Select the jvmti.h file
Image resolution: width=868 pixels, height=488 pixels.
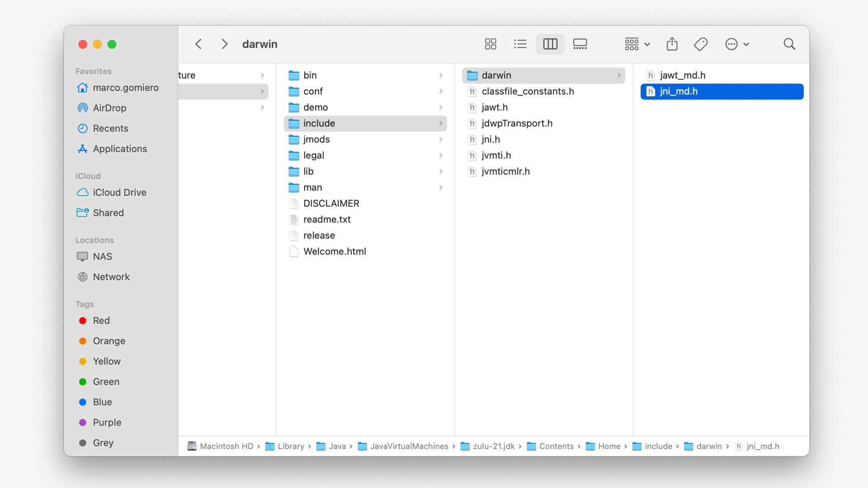[496, 155]
